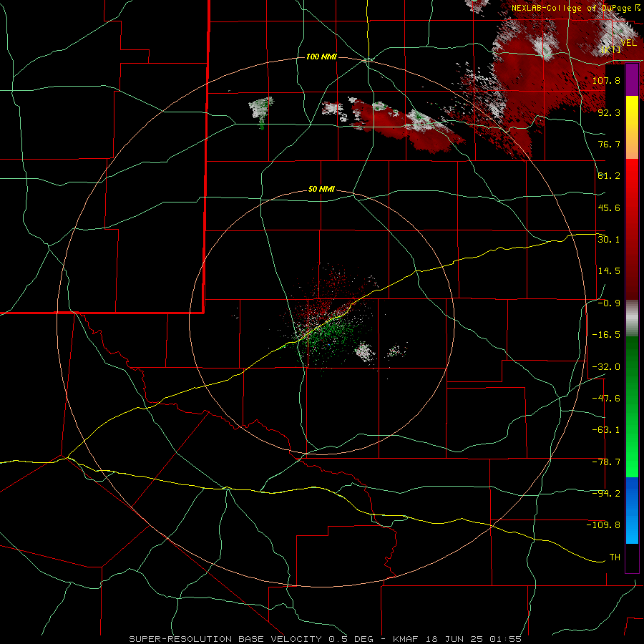Click the 76.7 scale value
The height and width of the screenshot is (644, 644).
coord(609,144)
